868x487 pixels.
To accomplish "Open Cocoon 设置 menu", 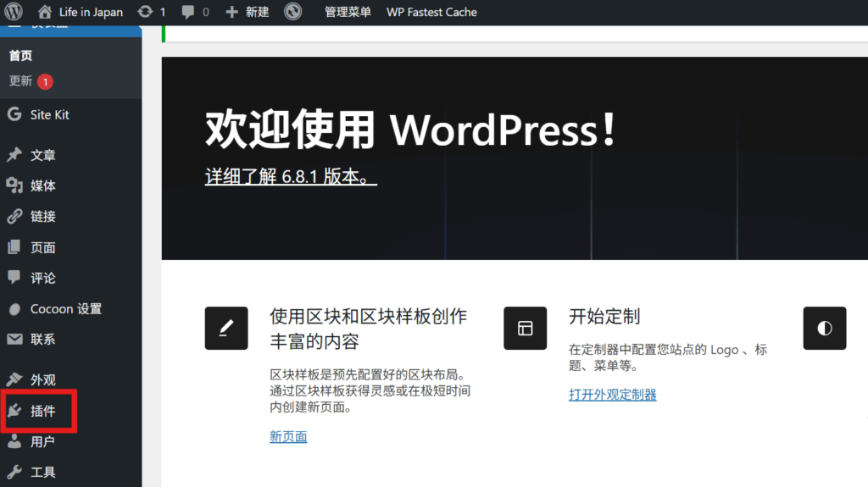I will point(66,309).
